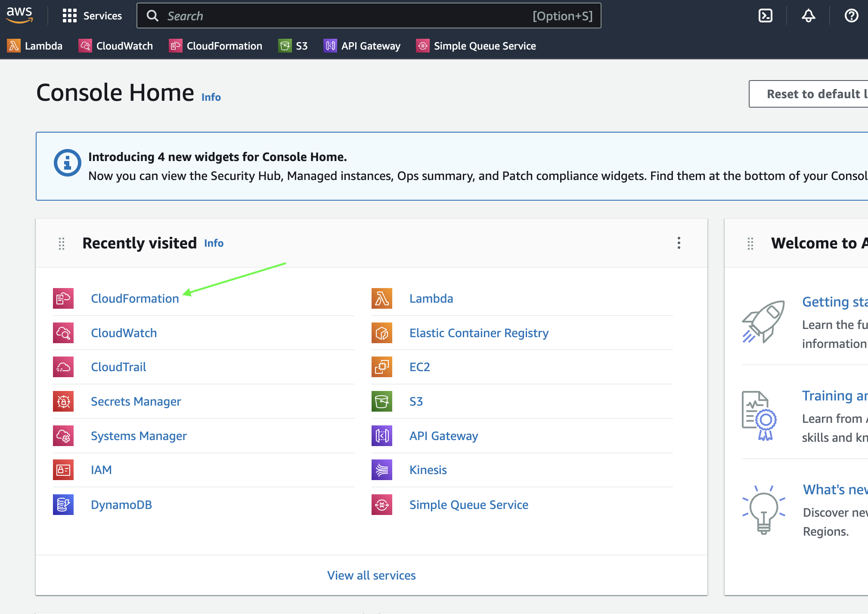Click the EC2 service icon
This screenshot has height=614, width=868.
click(x=382, y=367)
